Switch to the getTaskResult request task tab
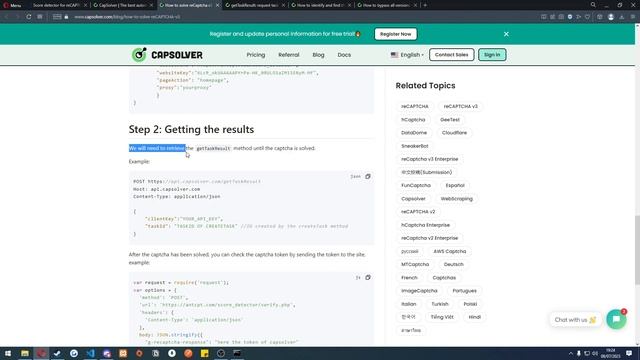The width and height of the screenshot is (640, 360). 255,5
